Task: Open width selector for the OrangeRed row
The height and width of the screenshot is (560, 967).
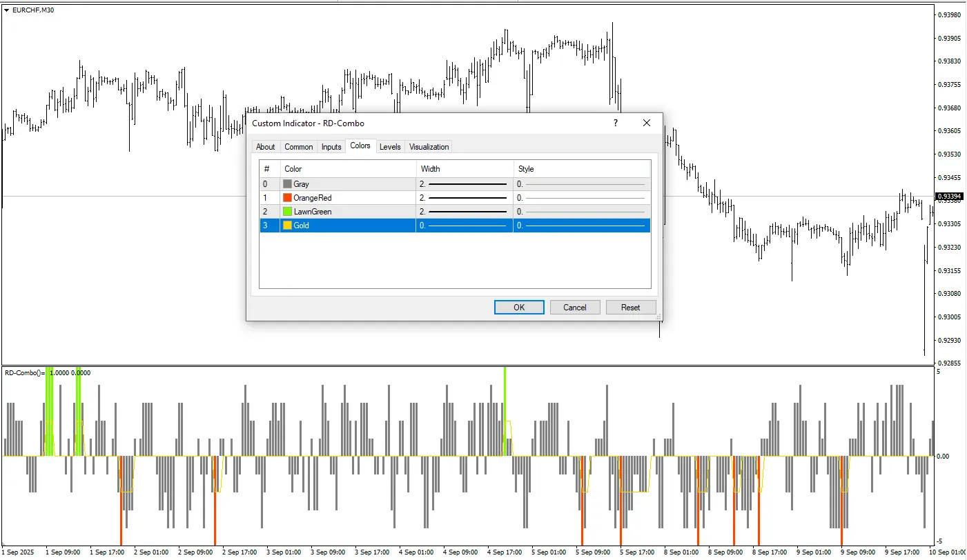Action: tap(464, 198)
